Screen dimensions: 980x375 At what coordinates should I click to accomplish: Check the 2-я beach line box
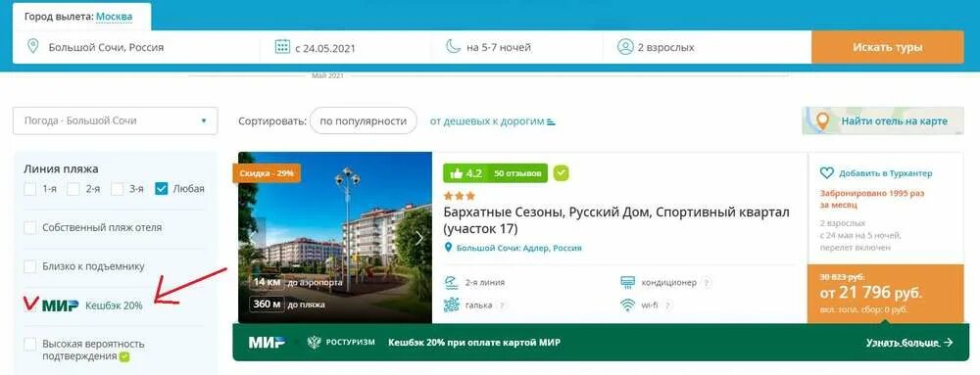point(73,188)
